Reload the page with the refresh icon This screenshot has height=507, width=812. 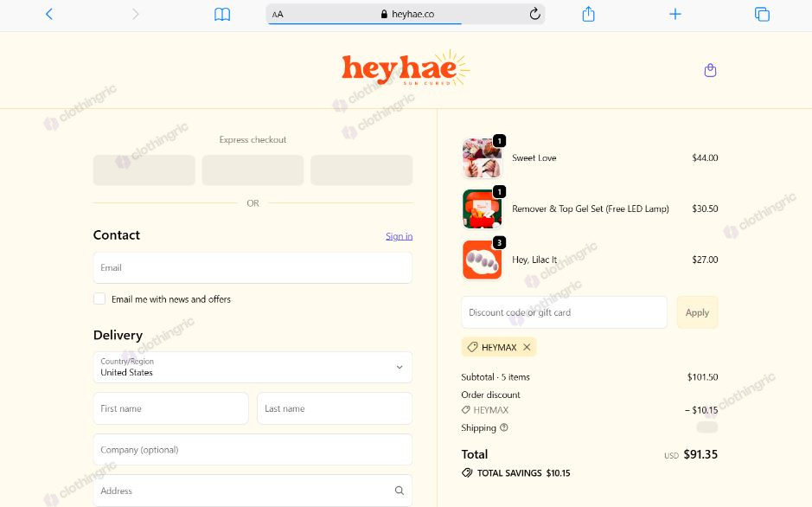[x=535, y=14]
